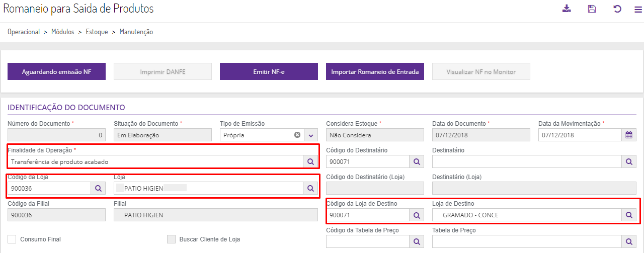The width and height of the screenshot is (644, 253).
Task: Toggle Buscar Cliente de Loja checkbox
Action: tap(172, 239)
